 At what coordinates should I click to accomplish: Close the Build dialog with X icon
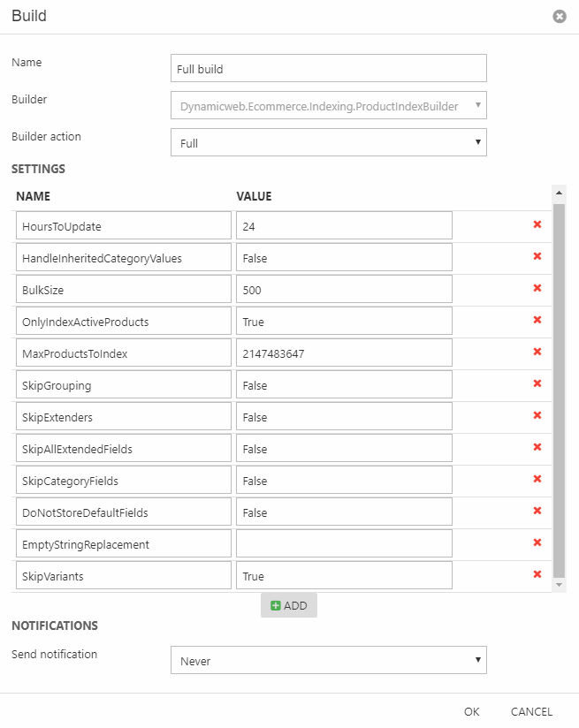[559, 17]
